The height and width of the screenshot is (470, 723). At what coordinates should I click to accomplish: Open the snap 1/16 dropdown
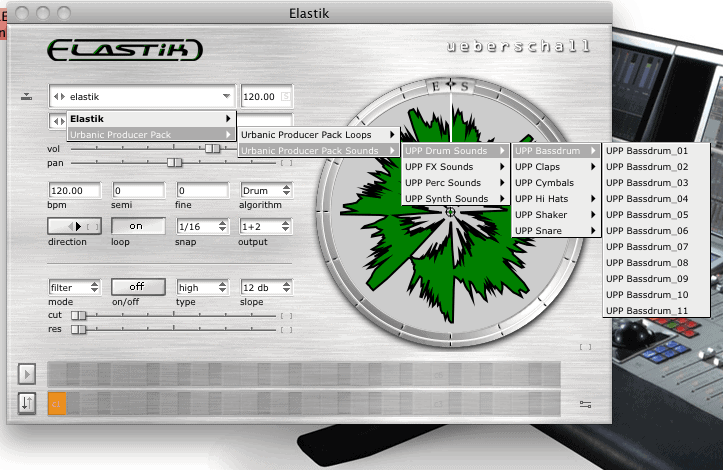point(202,226)
